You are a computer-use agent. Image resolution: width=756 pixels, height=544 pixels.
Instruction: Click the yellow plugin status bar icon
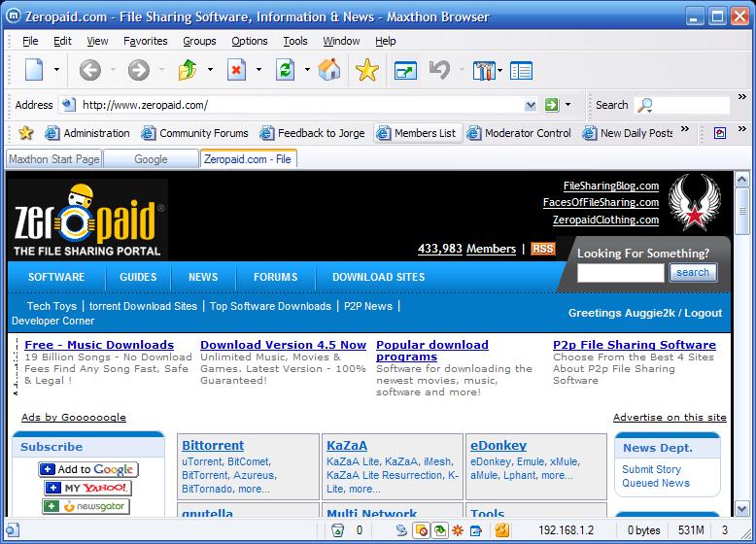pyautogui.click(x=502, y=530)
